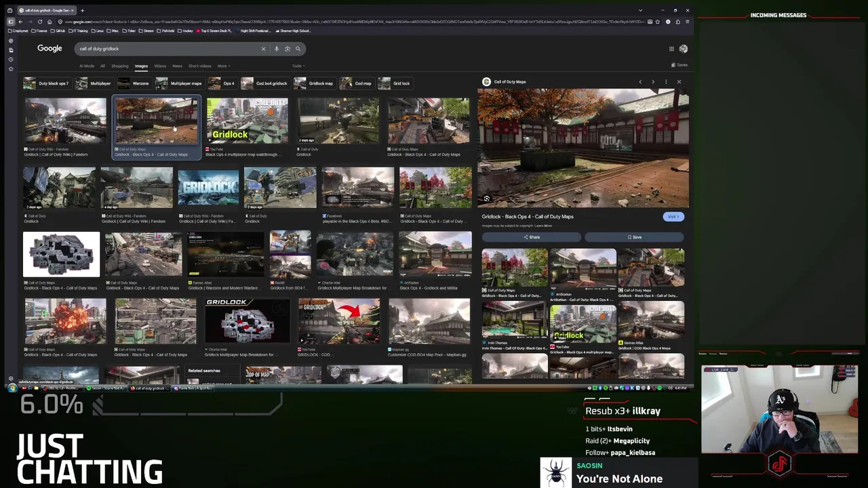868x488 pixels.
Task: Switch to the Shopping tab
Action: [x=119, y=66]
